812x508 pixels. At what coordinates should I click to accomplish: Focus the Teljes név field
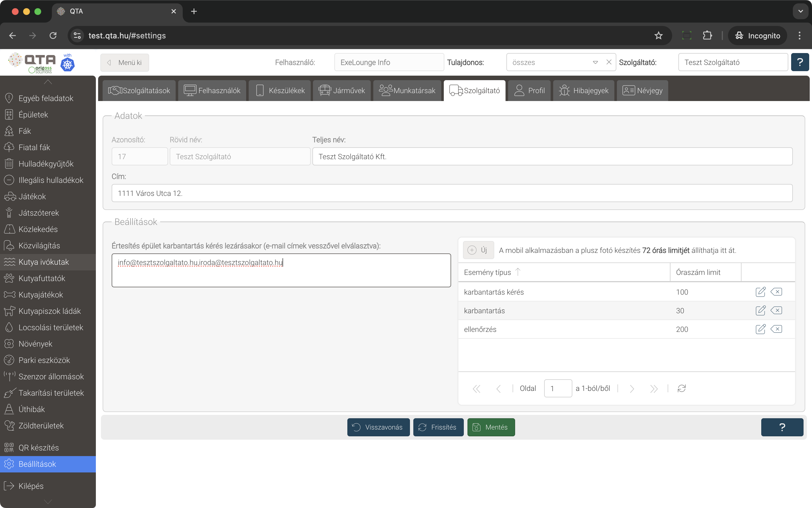(552, 157)
